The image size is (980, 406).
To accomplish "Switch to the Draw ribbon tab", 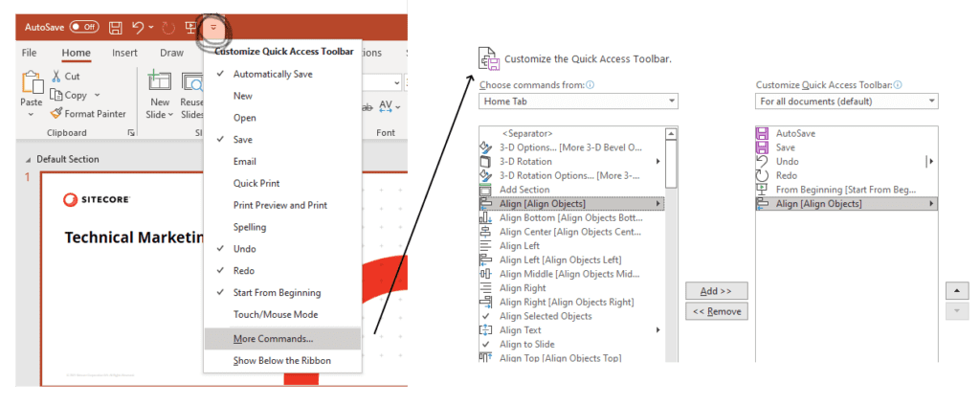I will [x=172, y=54].
